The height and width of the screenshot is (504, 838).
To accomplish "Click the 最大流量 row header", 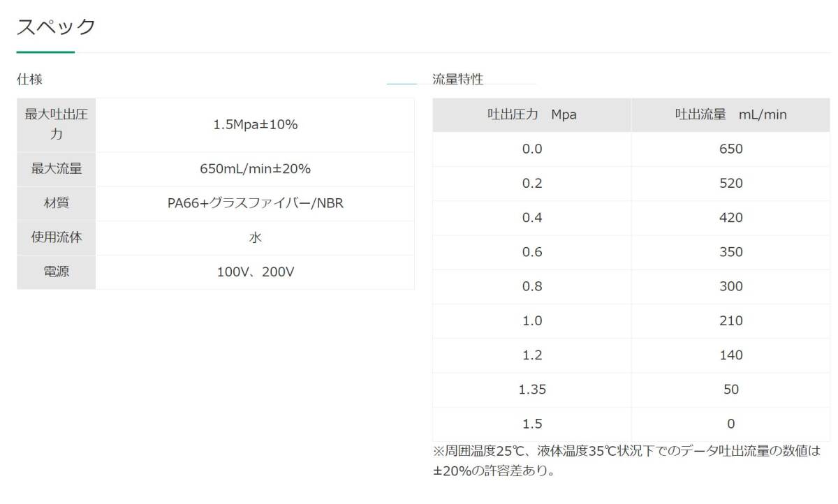I will pyautogui.click(x=55, y=168).
